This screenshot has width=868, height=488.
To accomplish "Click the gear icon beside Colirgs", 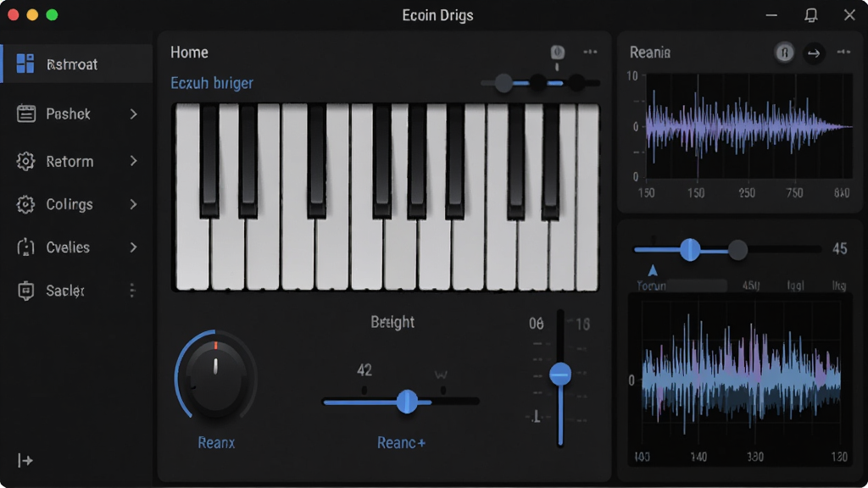I will (x=25, y=204).
